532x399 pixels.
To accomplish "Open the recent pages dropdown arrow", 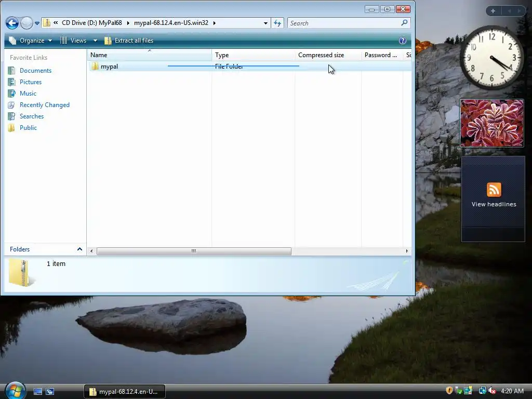I will pos(37,23).
